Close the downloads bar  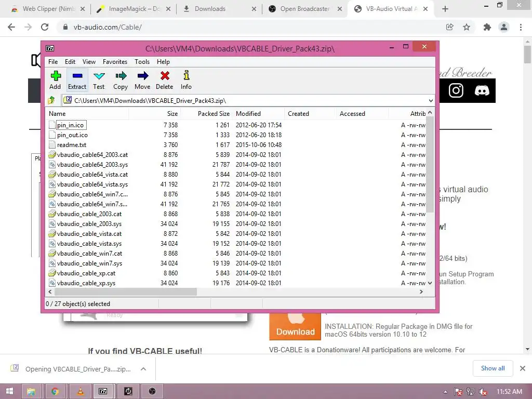coord(523,368)
